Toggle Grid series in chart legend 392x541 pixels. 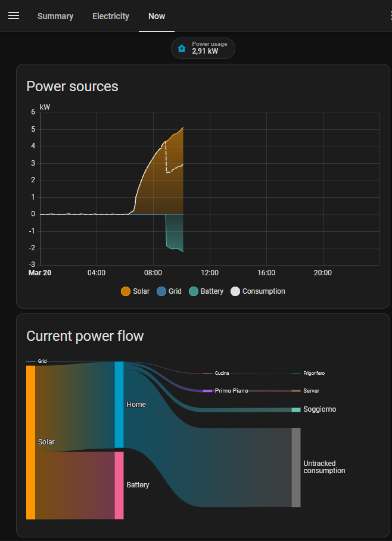[x=169, y=291]
